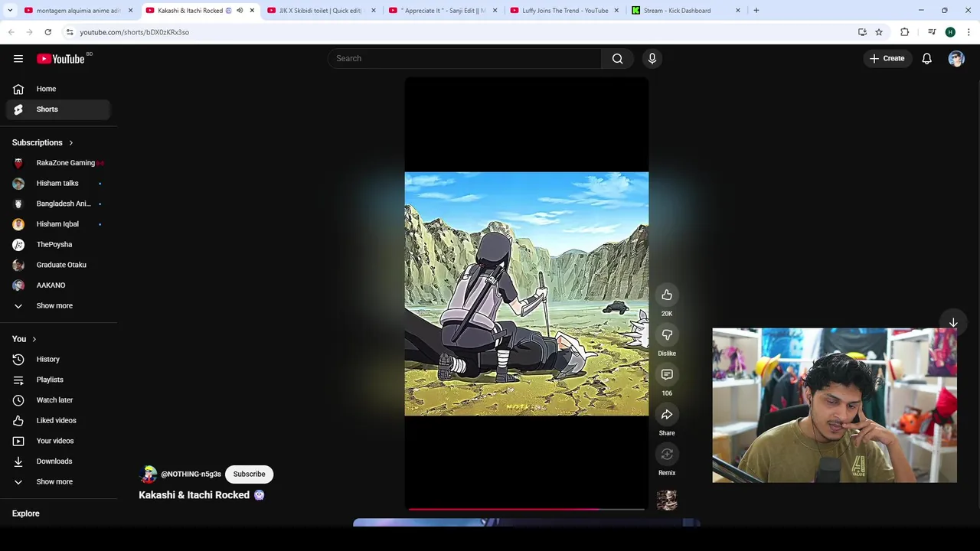
Task: Click the Explore heading in sidebar
Action: tap(25, 514)
